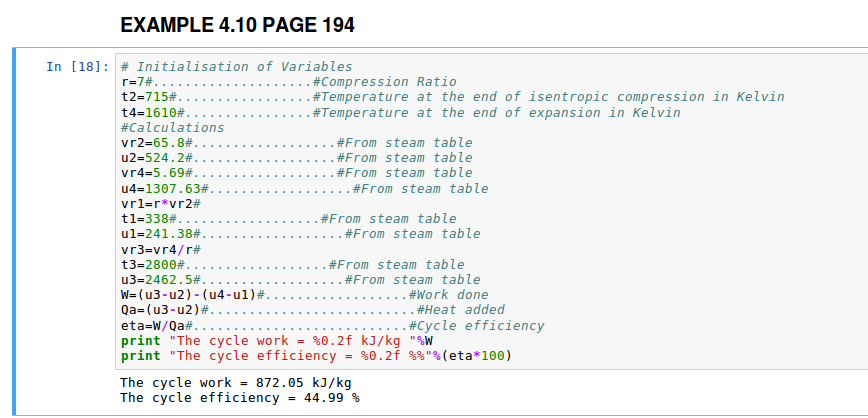Viewport: 868px width, 418px height.
Task: Click the #Calculations comment line
Action: [x=172, y=128]
